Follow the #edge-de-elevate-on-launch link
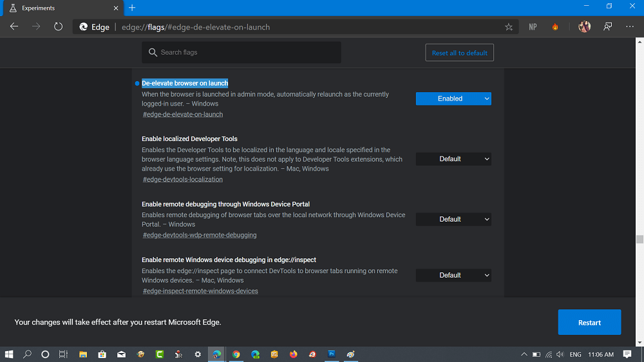 point(183,115)
